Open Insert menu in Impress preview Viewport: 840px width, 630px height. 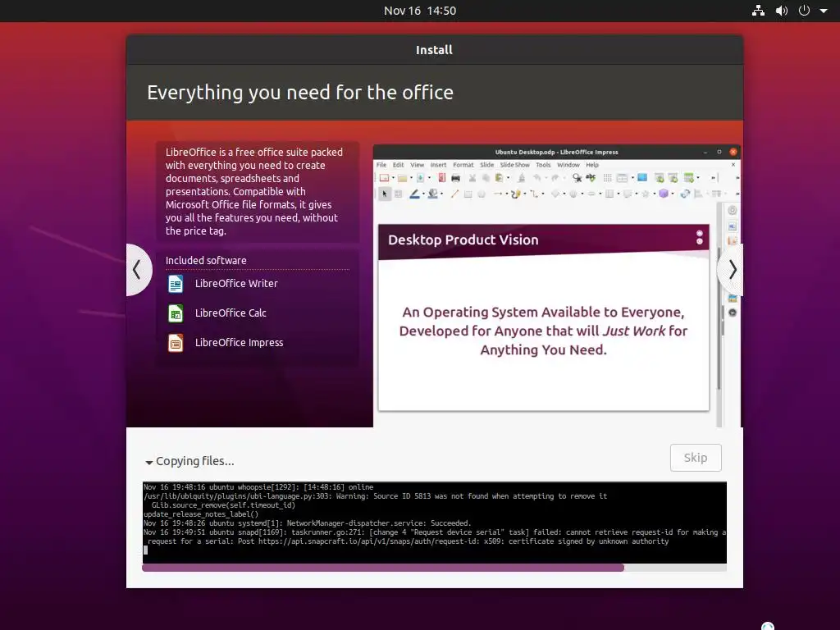(438, 165)
